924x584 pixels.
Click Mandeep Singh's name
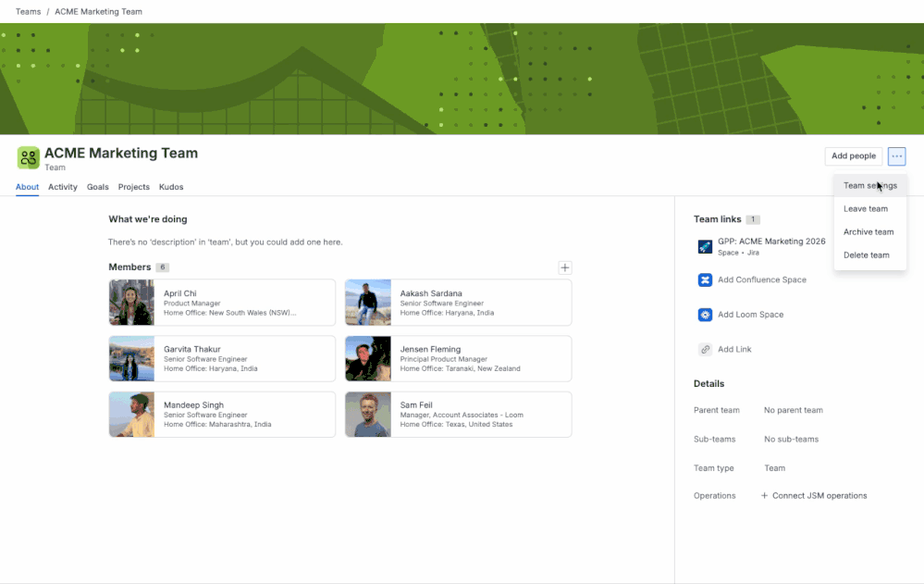193,406
